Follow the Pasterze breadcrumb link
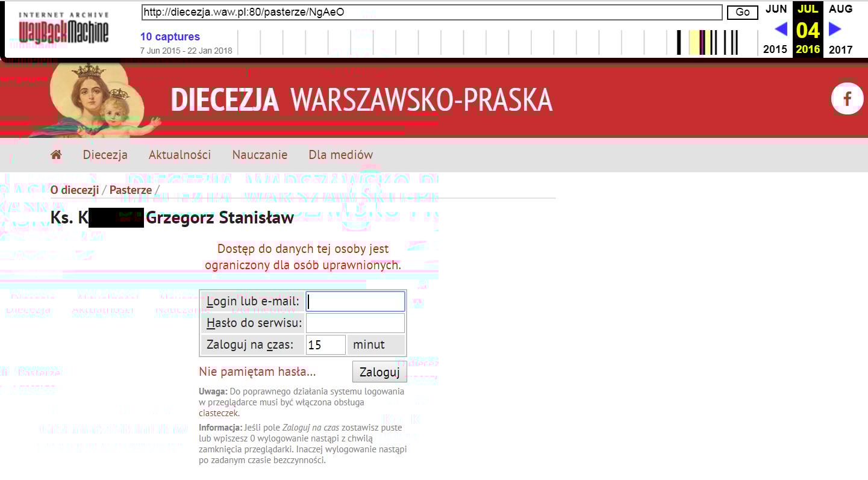 pos(131,190)
